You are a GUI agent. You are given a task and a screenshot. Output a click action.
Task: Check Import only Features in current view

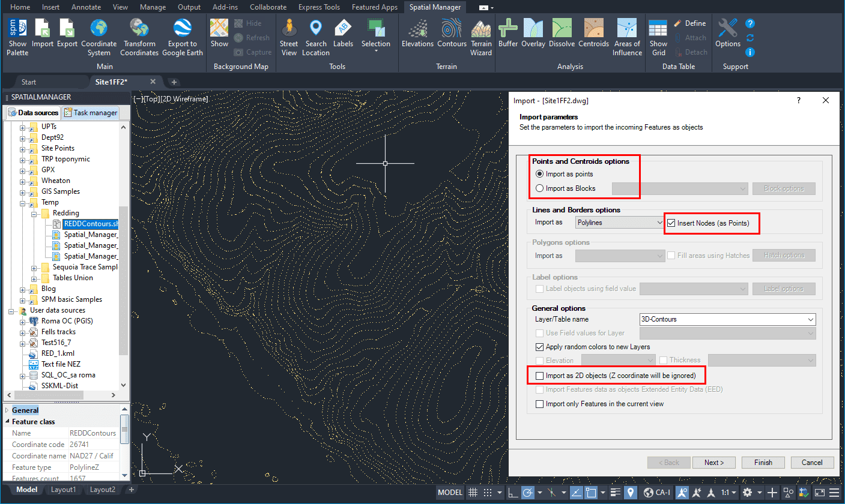pyautogui.click(x=539, y=404)
